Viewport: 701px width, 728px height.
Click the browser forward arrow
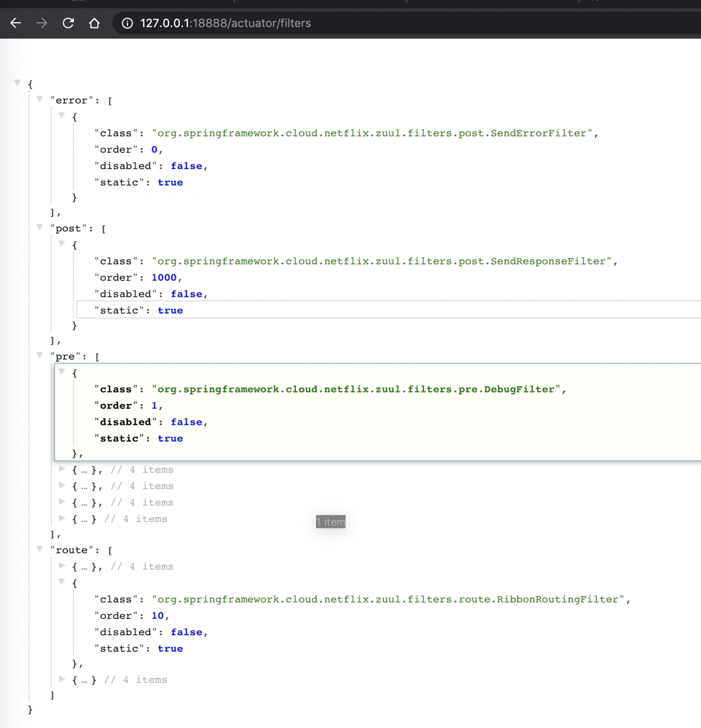point(42,23)
